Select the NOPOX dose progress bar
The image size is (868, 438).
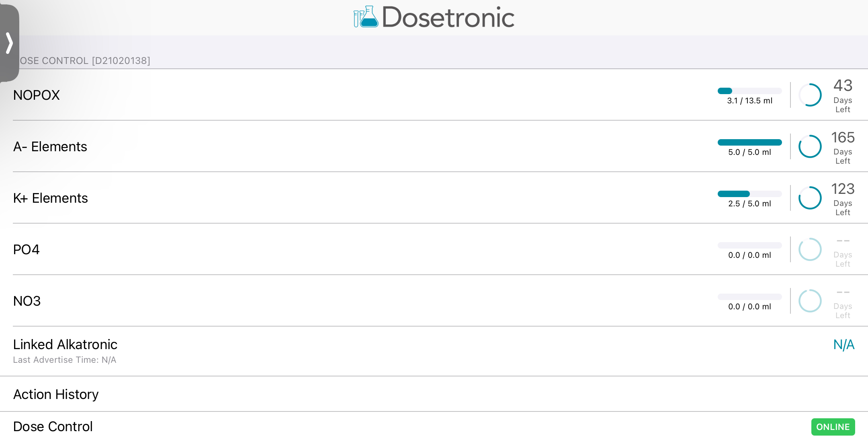pyautogui.click(x=749, y=91)
